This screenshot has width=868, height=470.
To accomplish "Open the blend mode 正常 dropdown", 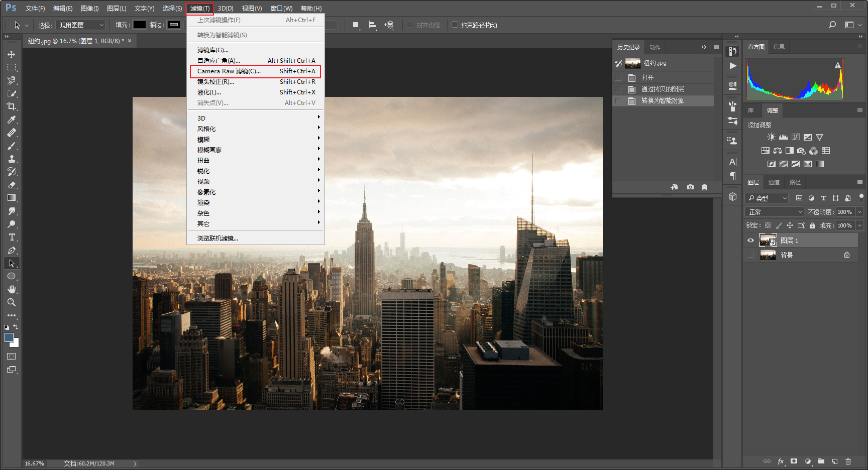I will coord(775,212).
